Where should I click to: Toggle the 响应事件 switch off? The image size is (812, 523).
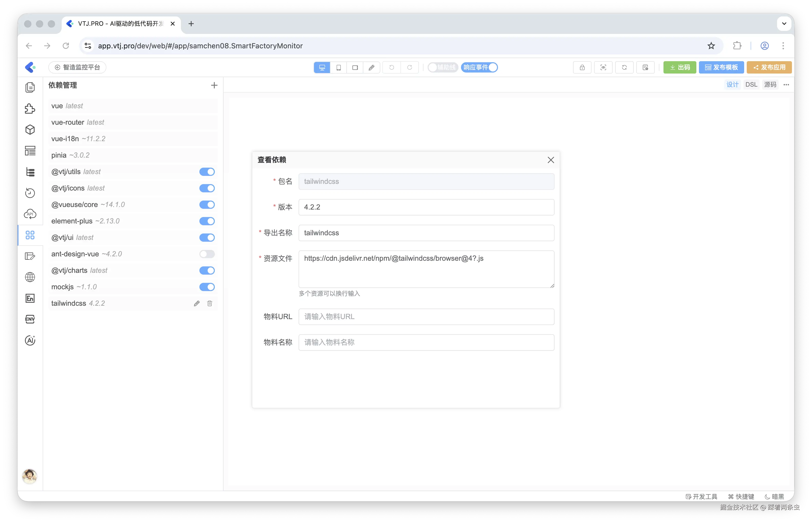tap(479, 68)
